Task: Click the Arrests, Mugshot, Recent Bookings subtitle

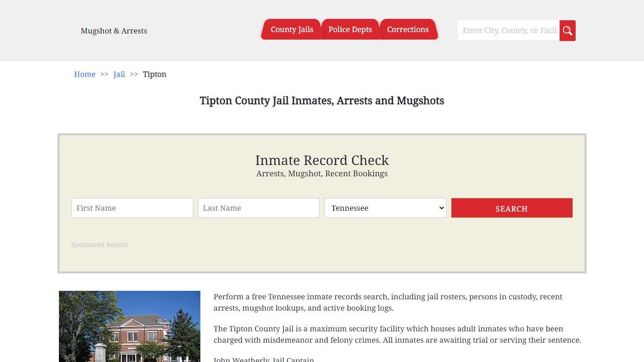Action: [x=322, y=173]
